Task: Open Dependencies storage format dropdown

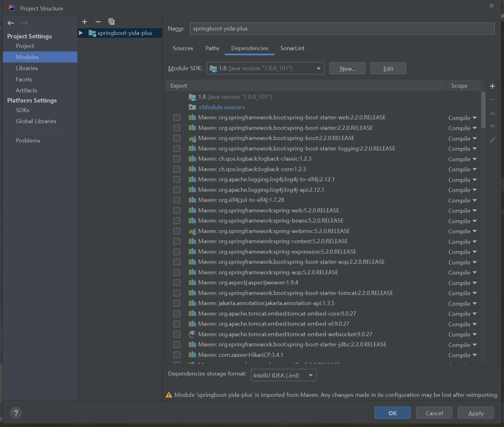Action: [x=284, y=375]
